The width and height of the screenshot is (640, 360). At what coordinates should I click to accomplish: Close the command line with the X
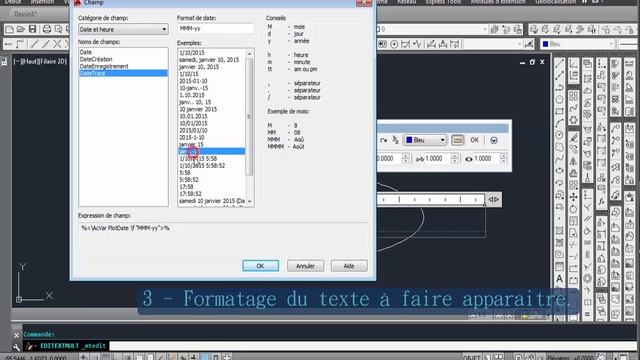16,335
